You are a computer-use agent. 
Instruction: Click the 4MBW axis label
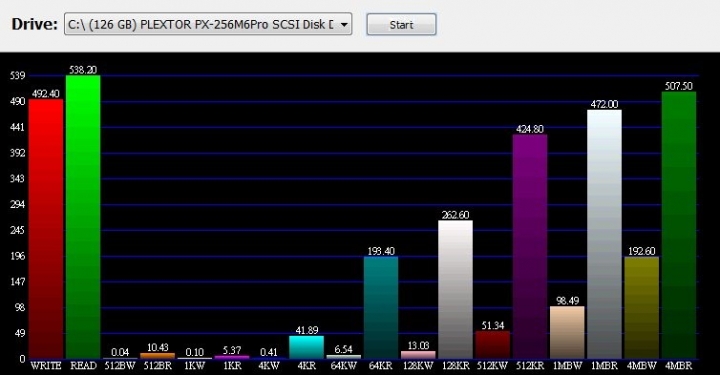pos(641,366)
